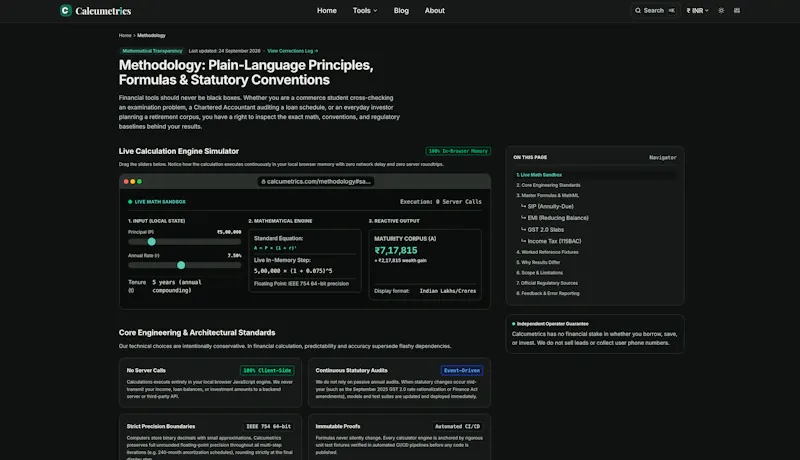Click the Core Engineering & Architectural Standards heading

pos(197,333)
